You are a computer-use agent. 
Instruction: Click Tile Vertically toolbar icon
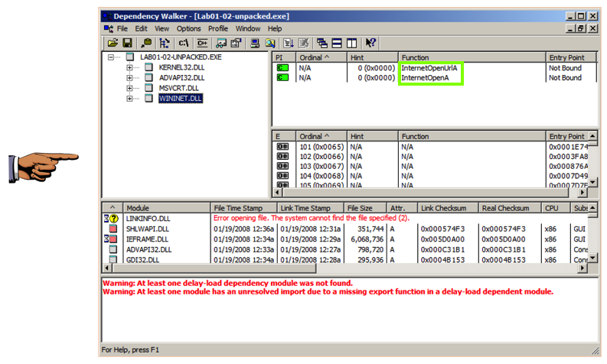351,43
